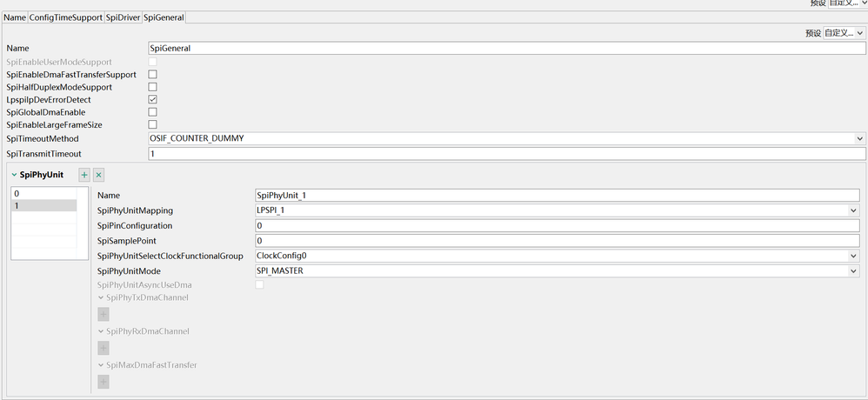Collapse the SpiPhyUnit section
Image resolution: width=868 pixels, height=400 pixels.
point(14,175)
